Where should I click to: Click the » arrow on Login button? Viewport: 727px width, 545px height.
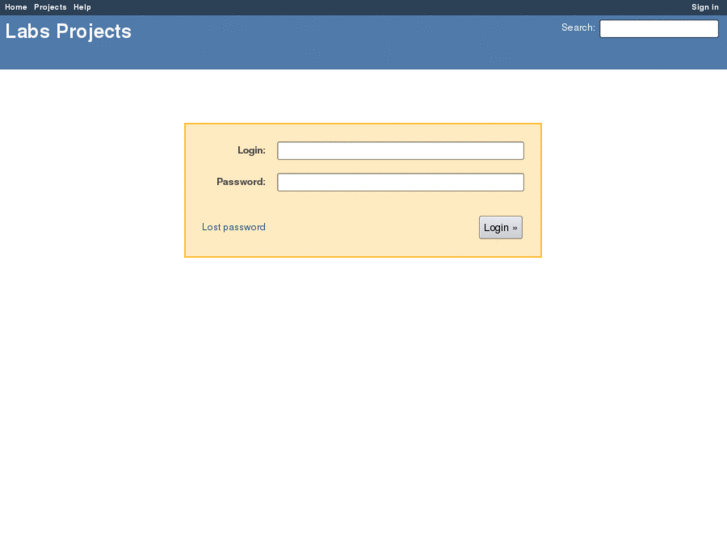[515, 228]
